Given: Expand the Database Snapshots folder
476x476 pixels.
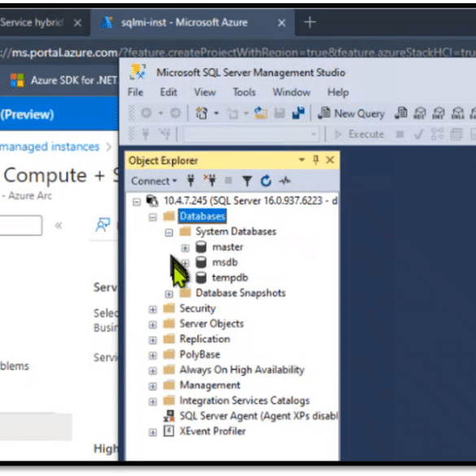Looking at the screenshot, I should click(x=168, y=294).
